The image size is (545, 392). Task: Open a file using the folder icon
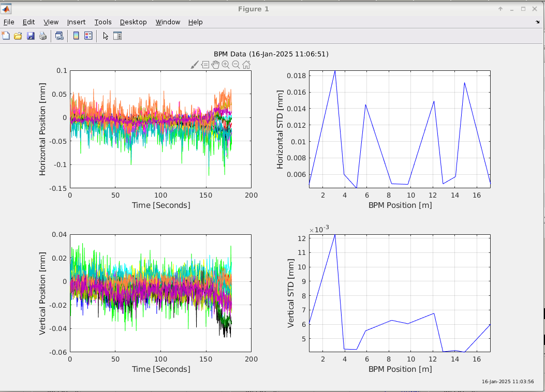point(18,36)
